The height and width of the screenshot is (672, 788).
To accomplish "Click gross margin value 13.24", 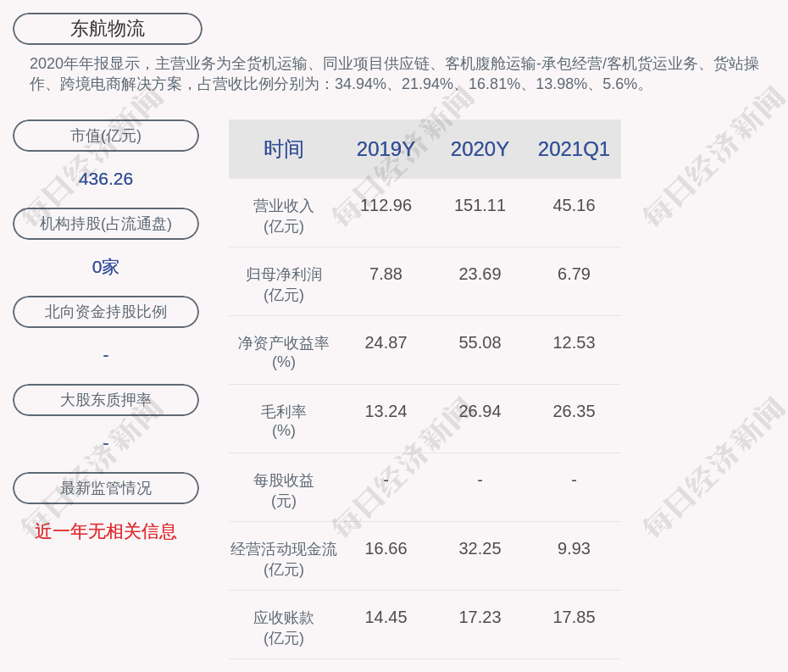I will coord(386,411).
